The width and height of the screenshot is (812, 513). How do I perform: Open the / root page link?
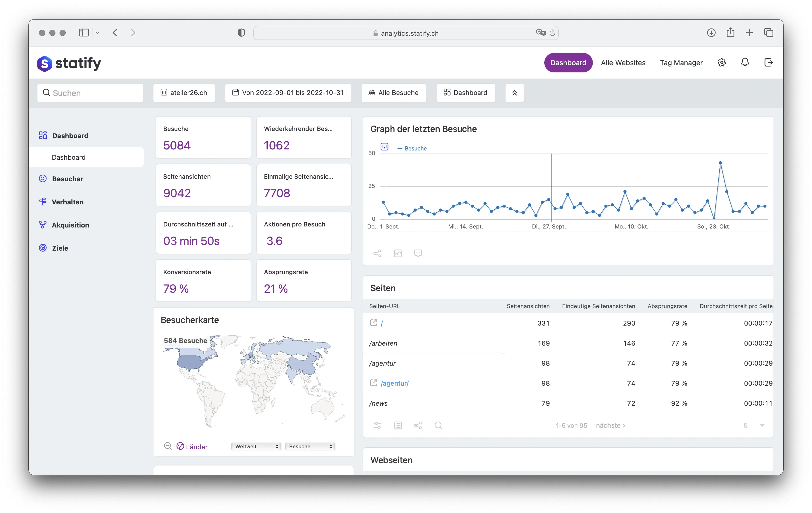coord(382,323)
